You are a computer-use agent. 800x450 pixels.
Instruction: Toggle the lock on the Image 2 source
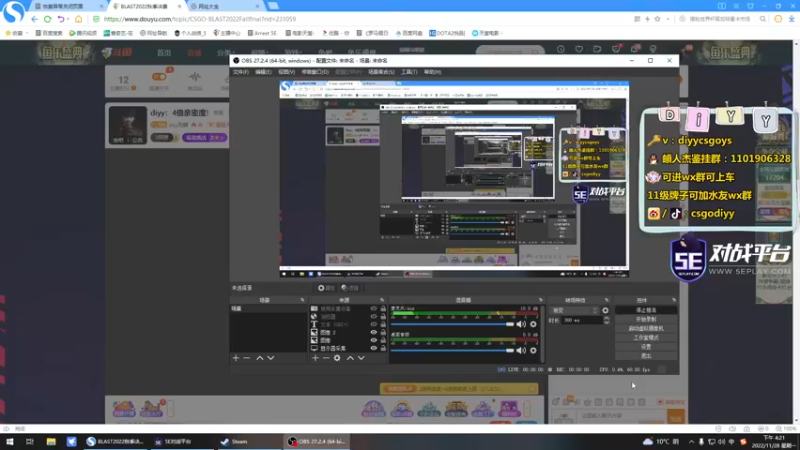(x=383, y=332)
